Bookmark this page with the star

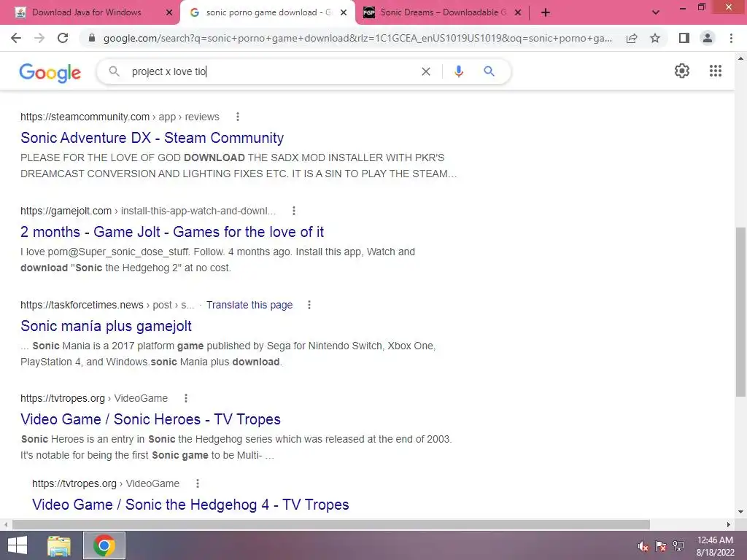[655, 38]
